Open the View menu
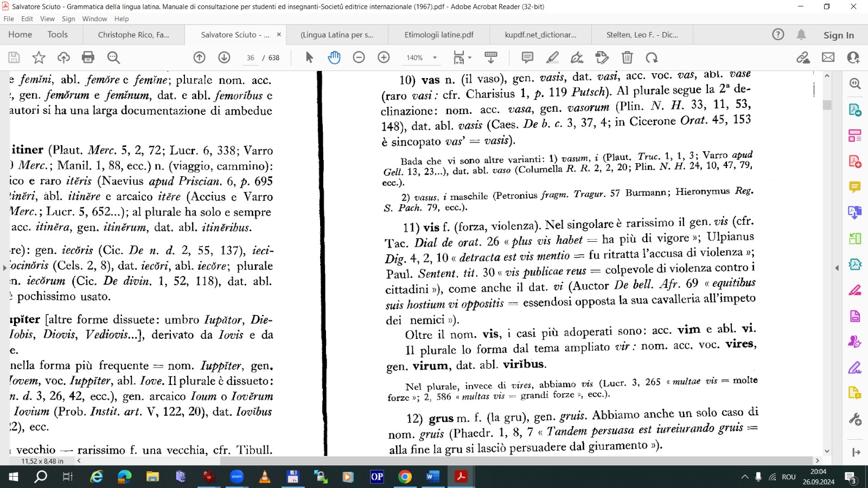Image resolution: width=868 pixels, height=488 pixels. click(47, 19)
